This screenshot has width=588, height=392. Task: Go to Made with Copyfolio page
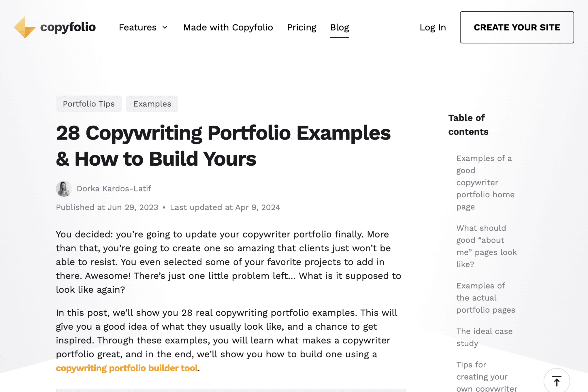click(228, 27)
